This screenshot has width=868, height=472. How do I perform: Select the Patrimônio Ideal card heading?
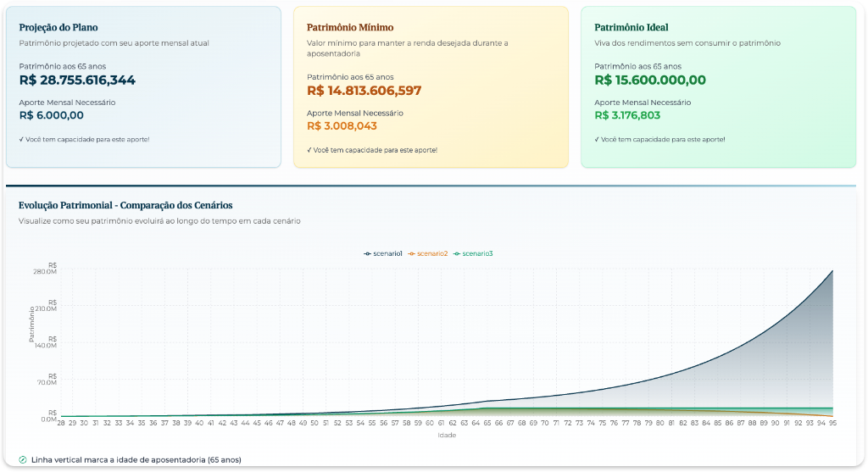pyautogui.click(x=631, y=27)
